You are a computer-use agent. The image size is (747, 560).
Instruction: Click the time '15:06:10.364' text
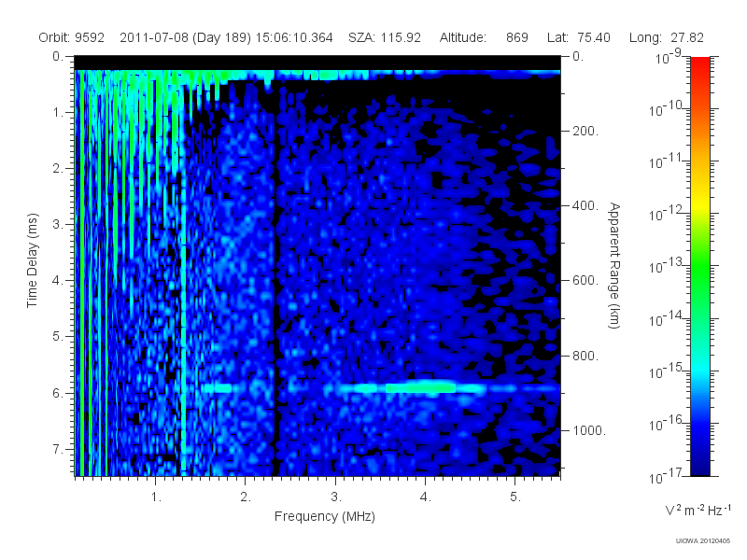[294, 37]
